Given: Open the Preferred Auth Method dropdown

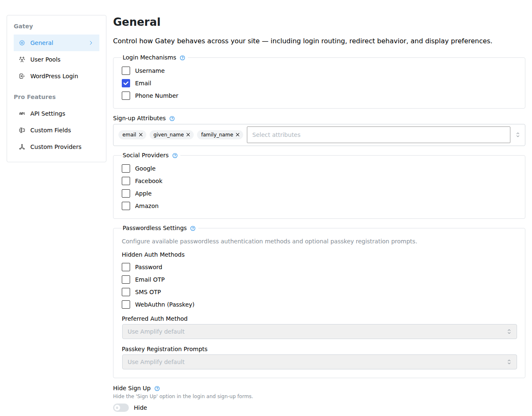Looking at the screenshot, I should [319, 332].
